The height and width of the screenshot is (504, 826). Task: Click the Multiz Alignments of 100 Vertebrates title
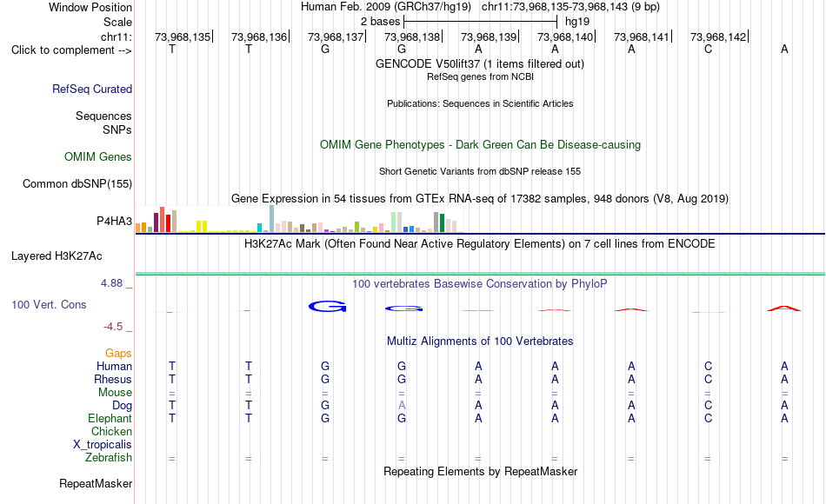click(480, 342)
